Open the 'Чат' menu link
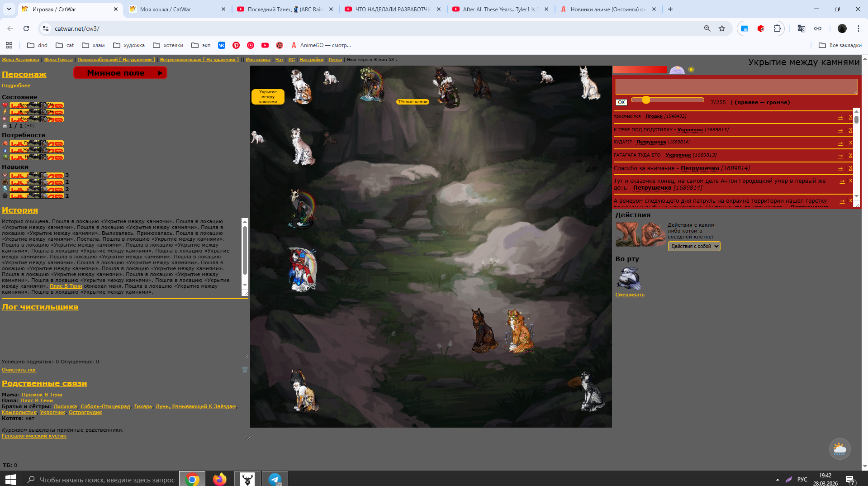 tap(280, 60)
